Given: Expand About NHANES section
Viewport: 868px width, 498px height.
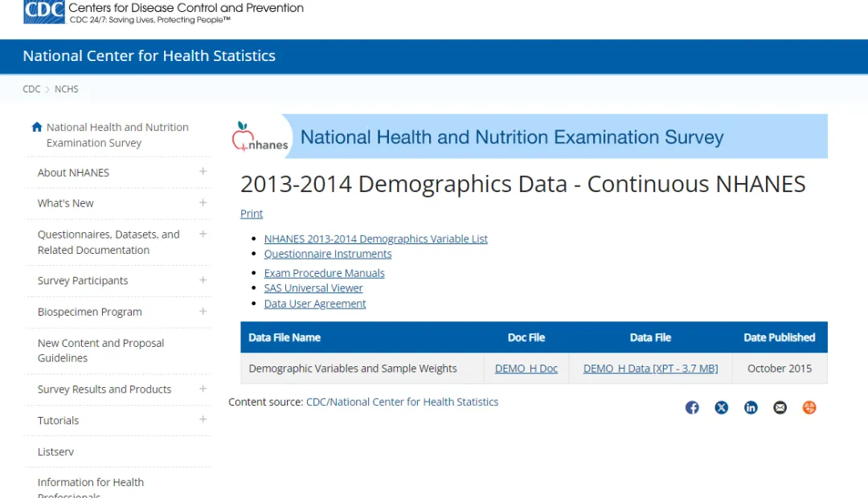Looking at the screenshot, I should tap(203, 172).
